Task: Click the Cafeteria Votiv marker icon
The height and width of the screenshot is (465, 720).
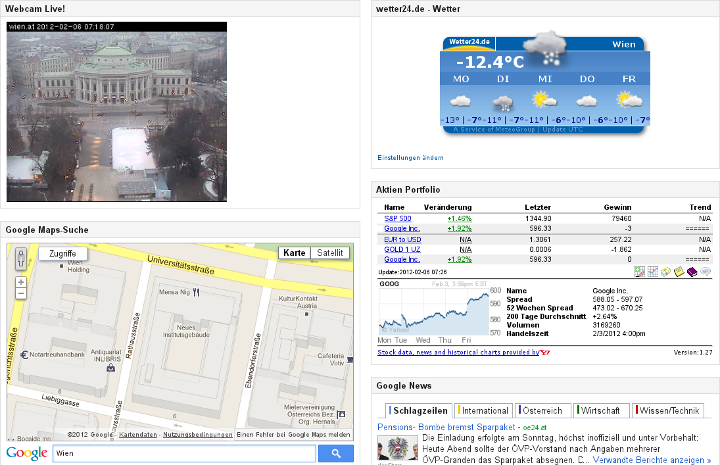Action: [350, 360]
